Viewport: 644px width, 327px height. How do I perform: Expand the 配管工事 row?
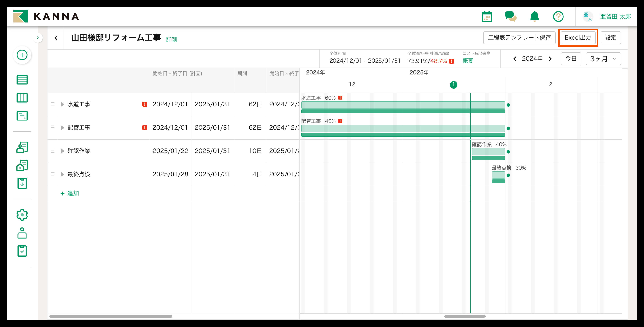62,128
